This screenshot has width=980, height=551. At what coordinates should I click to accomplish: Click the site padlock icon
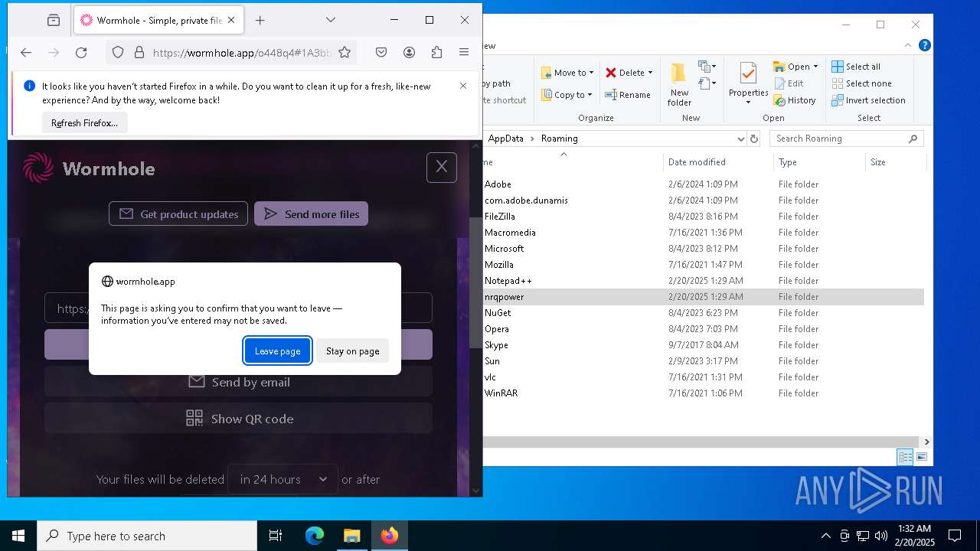pos(139,52)
